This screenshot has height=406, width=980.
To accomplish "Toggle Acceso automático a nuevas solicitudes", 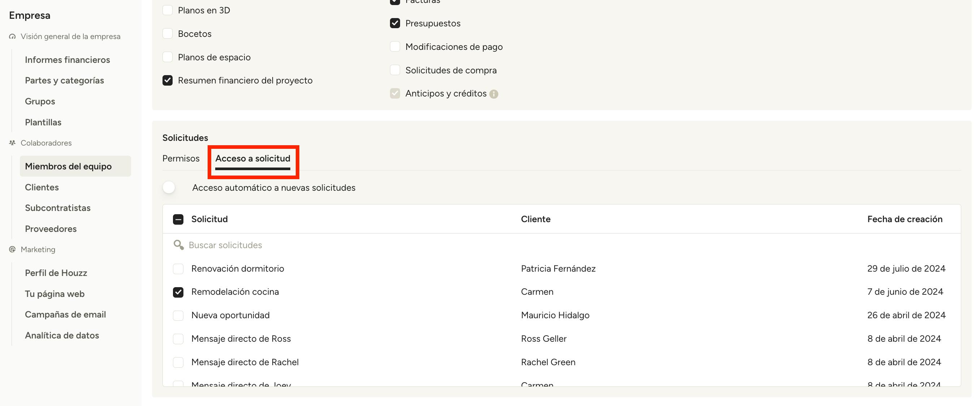I will tap(169, 187).
